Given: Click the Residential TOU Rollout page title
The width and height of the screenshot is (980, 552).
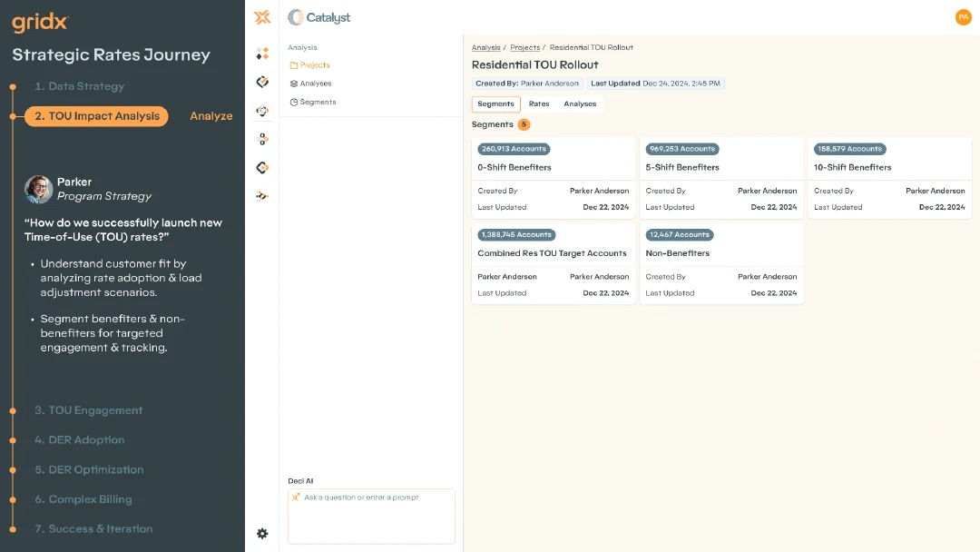Looking at the screenshot, I should (535, 65).
